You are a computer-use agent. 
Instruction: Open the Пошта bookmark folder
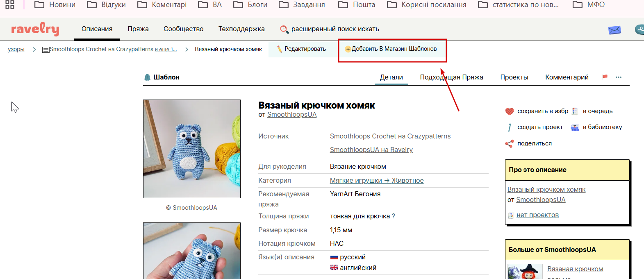[357, 5]
